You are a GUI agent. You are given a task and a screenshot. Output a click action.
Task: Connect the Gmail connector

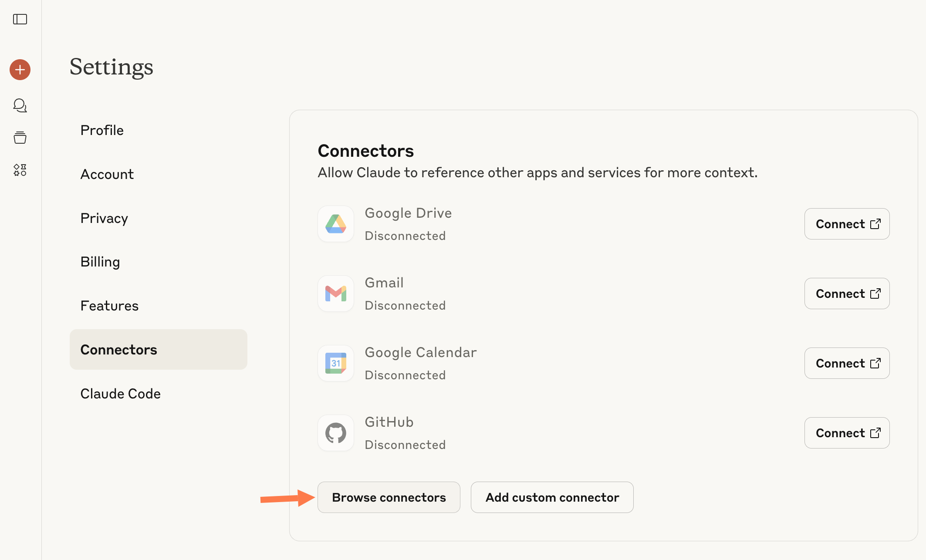pyautogui.click(x=846, y=293)
